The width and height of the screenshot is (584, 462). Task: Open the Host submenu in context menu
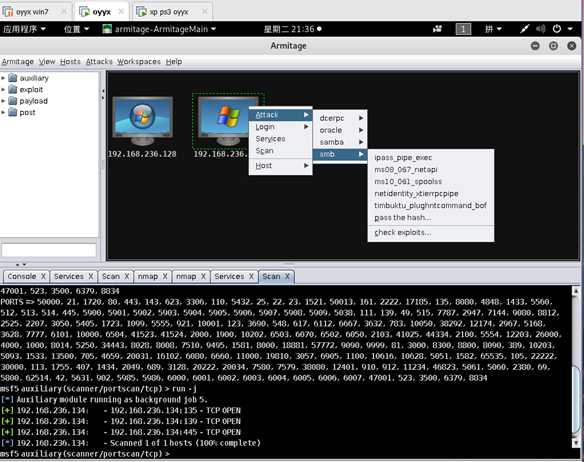pyautogui.click(x=280, y=165)
